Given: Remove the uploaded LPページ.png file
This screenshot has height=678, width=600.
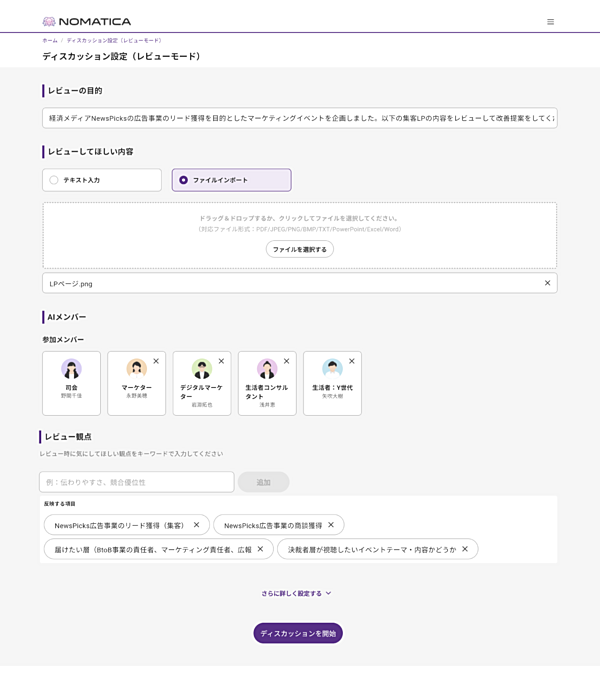Looking at the screenshot, I should click(547, 283).
